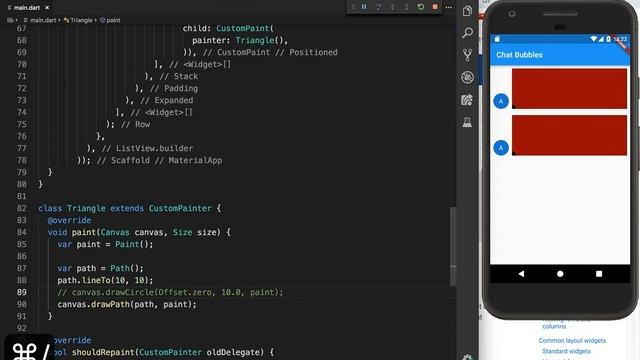Image resolution: width=640 pixels, height=360 pixels.
Task: Click the debug Step Over button
Action: [x=378, y=7]
